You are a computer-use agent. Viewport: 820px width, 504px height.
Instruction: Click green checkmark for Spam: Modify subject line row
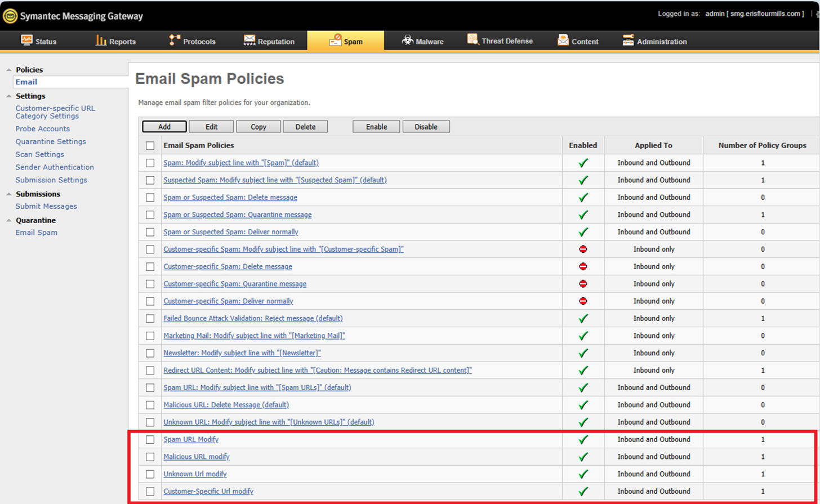[583, 163]
